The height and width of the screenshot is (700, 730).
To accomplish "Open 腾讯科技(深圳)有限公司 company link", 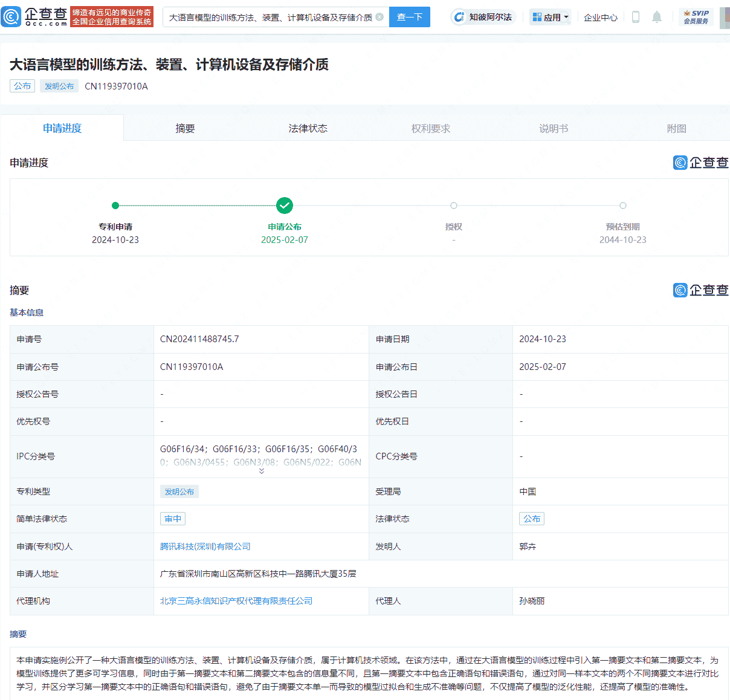I will [x=205, y=546].
